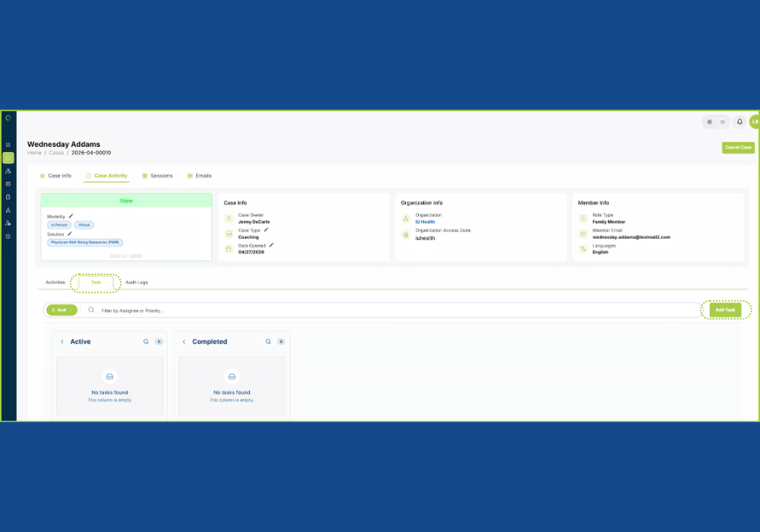
Task: Select wednesday.addams@testmail2.com email text
Action: tap(631, 237)
